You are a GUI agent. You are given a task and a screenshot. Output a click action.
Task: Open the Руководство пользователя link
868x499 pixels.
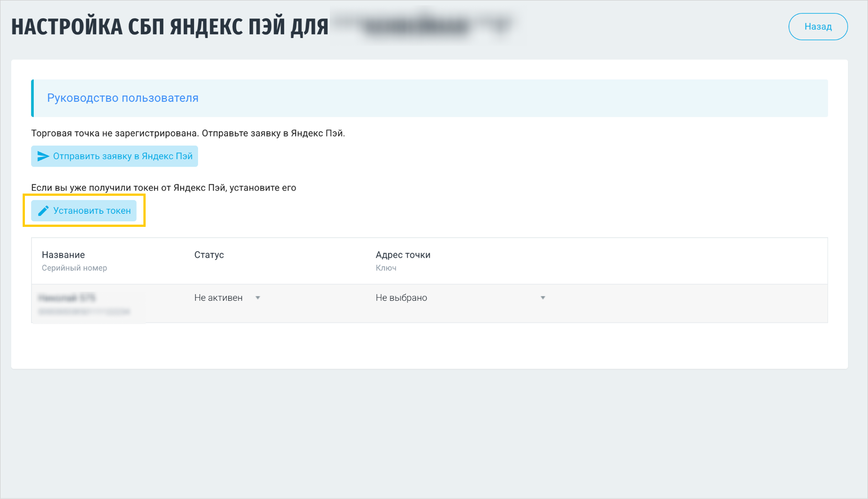coord(123,98)
